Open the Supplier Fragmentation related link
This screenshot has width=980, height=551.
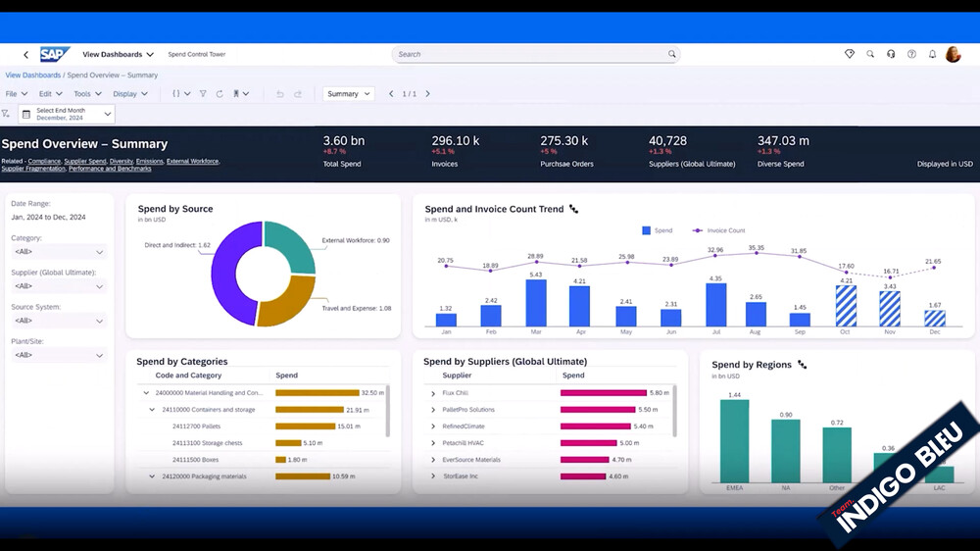coord(33,169)
